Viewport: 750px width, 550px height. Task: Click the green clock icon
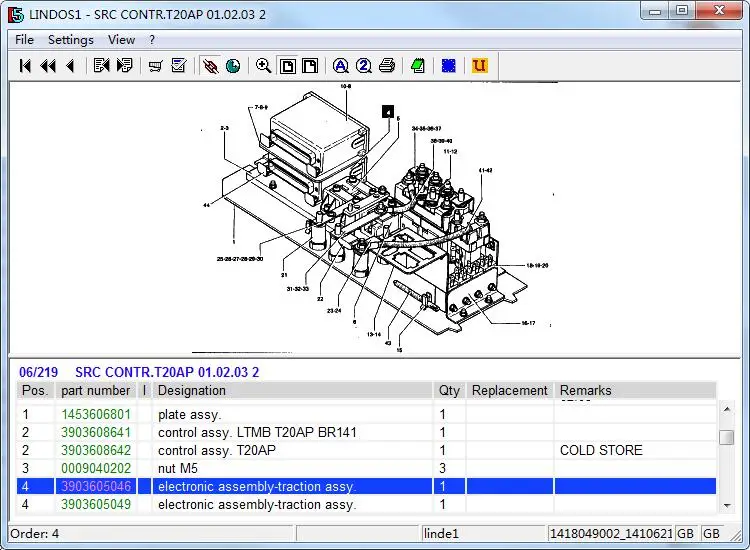[x=233, y=66]
